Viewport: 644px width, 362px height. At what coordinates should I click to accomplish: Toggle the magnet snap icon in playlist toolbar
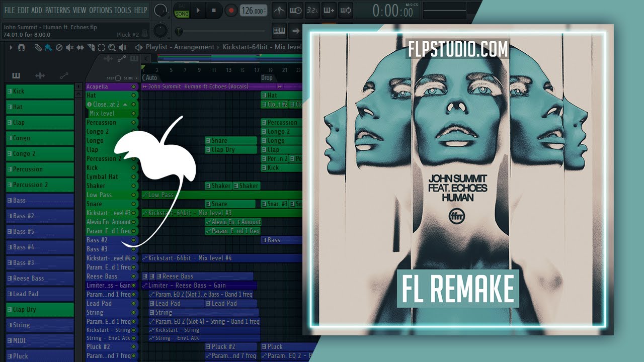[21, 48]
